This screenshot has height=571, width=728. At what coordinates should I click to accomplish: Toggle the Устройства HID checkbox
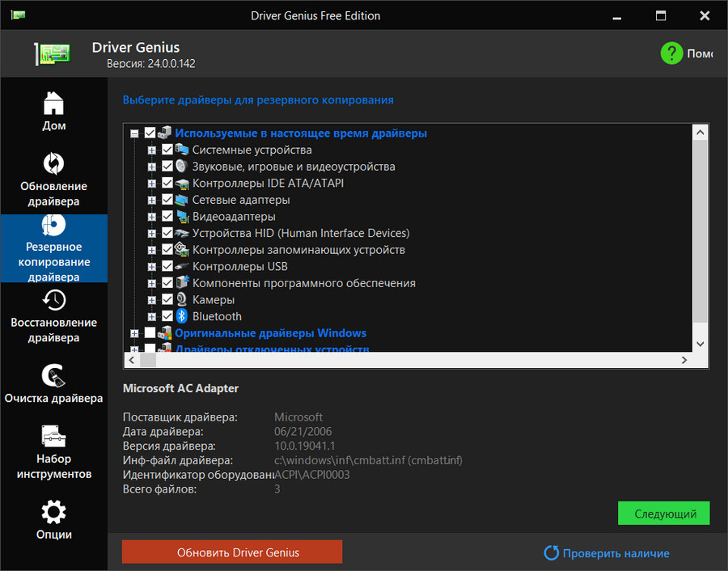click(x=167, y=233)
